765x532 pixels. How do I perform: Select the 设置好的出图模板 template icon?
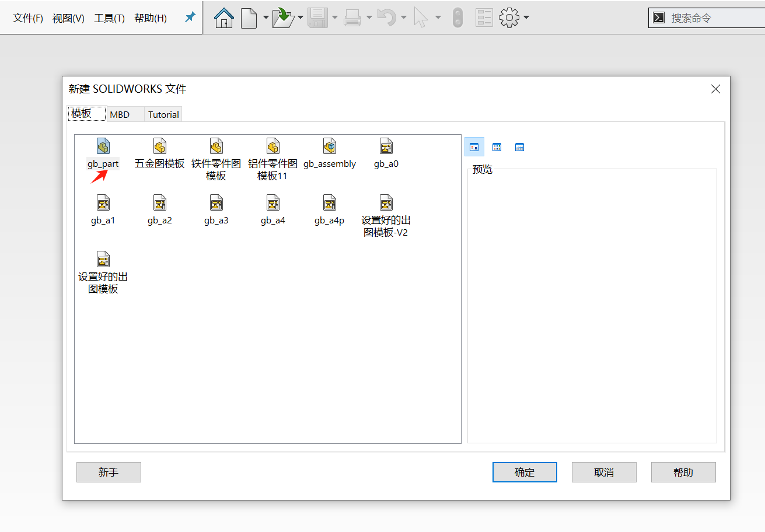(x=103, y=259)
